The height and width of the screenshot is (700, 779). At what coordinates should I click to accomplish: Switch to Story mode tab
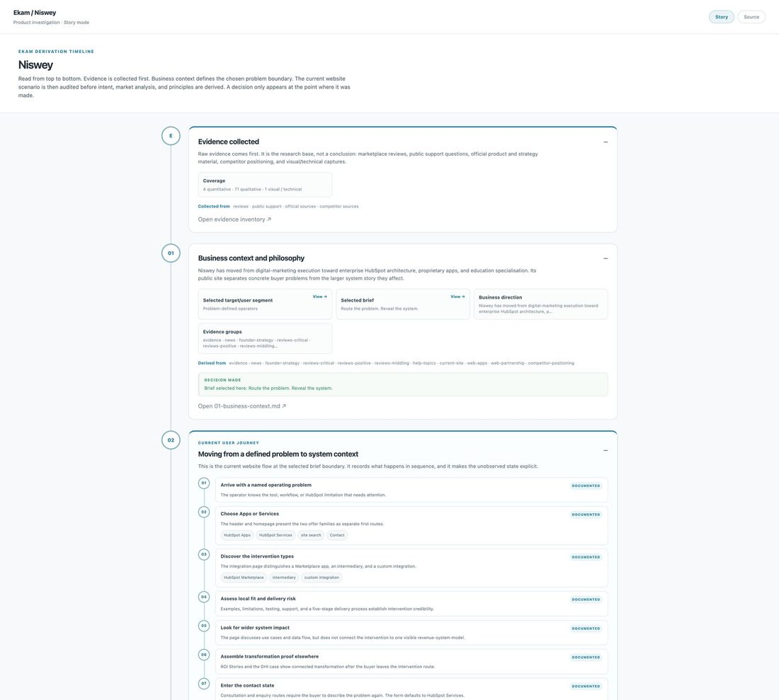pyautogui.click(x=721, y=17)
